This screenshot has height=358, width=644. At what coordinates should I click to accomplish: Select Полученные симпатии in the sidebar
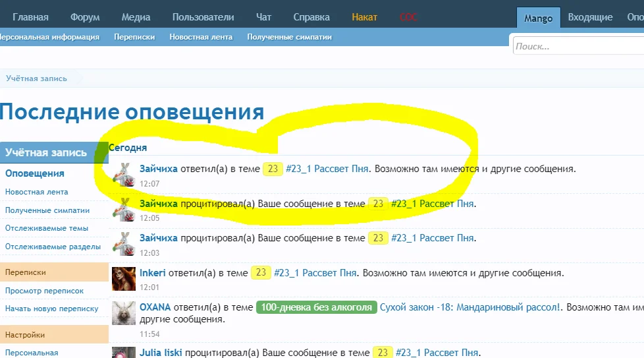(47, 210)
